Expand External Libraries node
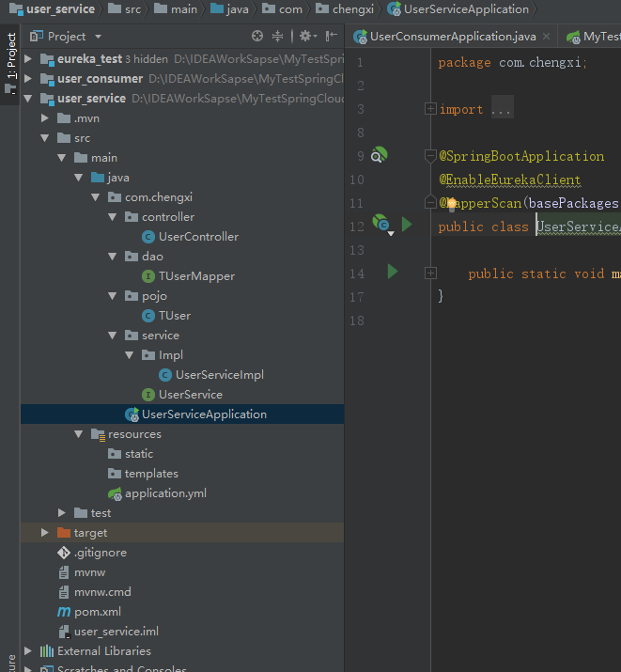Image resolution: width=621 pixels, height=672 pixels. (x=28, y=651)
